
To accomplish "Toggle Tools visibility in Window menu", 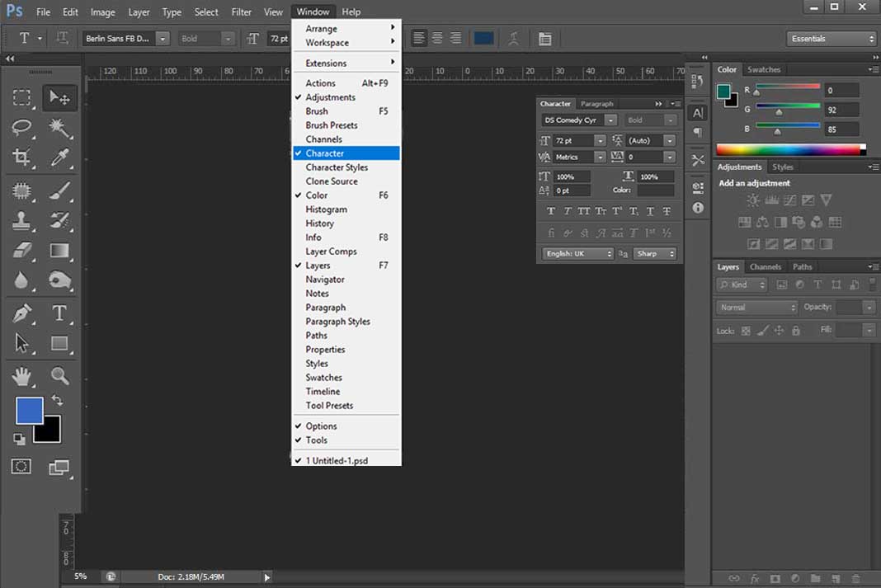I will pyautogui.click(x=317, y=440).
